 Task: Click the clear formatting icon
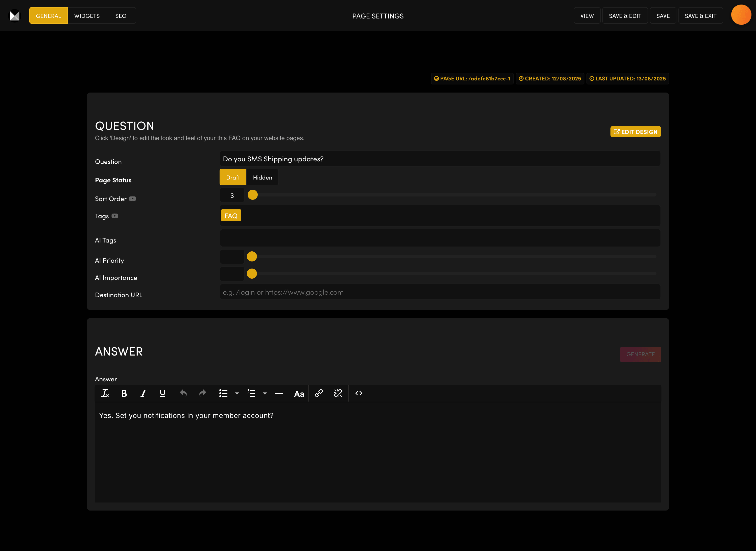[105, 393]
